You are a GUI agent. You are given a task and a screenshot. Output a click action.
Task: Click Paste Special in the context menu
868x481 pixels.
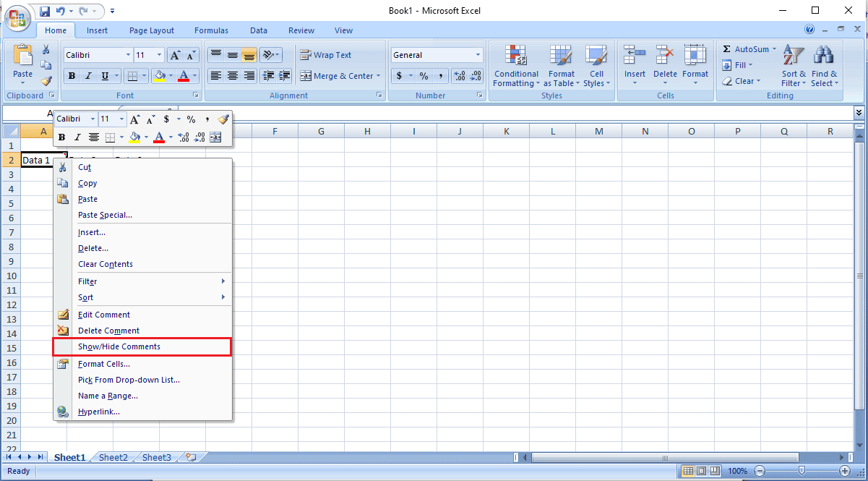point(106,215)
